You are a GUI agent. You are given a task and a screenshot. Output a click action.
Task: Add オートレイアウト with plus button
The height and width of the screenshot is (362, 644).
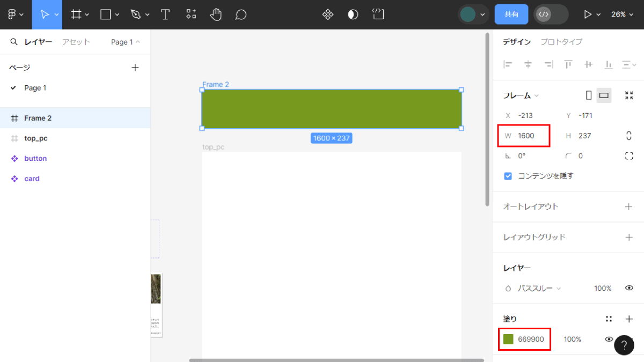pyautogui.click(x=629, y=206)
